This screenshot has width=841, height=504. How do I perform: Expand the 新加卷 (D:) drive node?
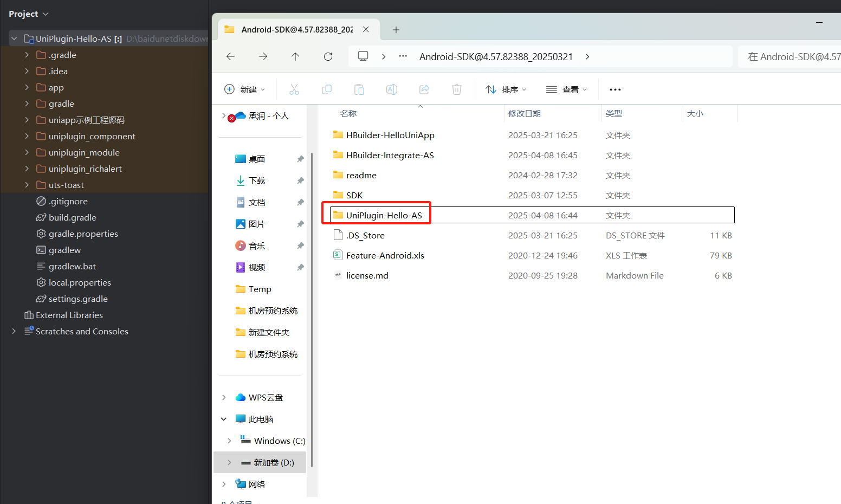(x=229, y=462)
